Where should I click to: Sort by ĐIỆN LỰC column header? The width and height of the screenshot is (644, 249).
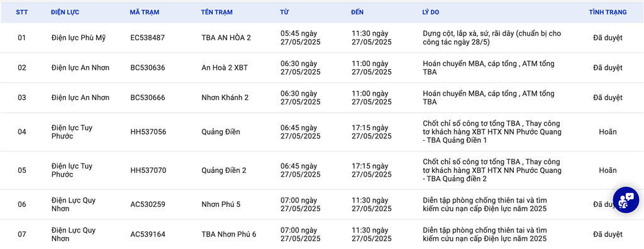pos(65,13)
